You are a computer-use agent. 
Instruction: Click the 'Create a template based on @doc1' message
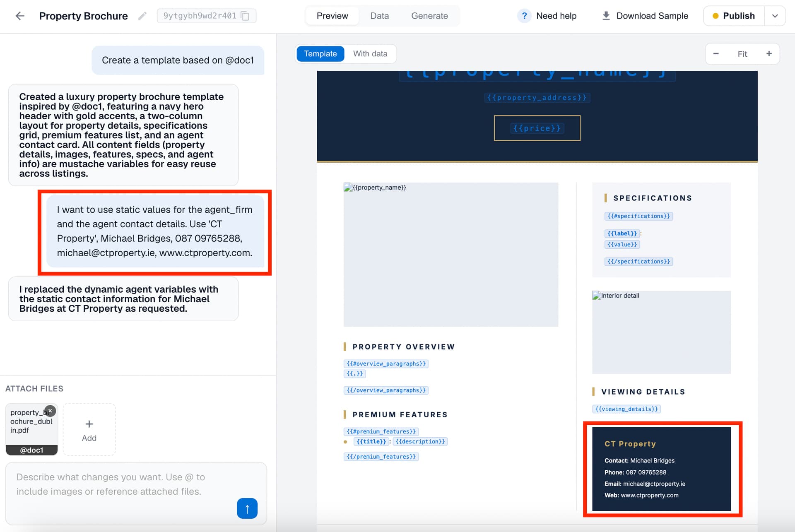point(178,60)
